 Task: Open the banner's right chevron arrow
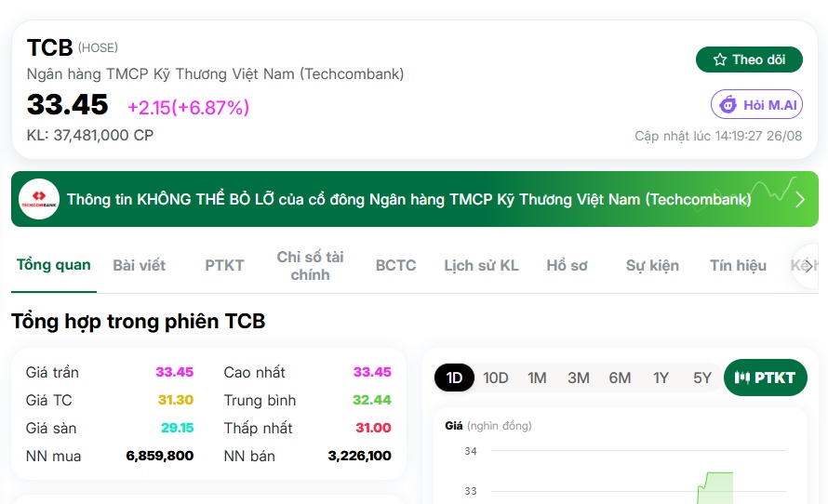(800, 200)
